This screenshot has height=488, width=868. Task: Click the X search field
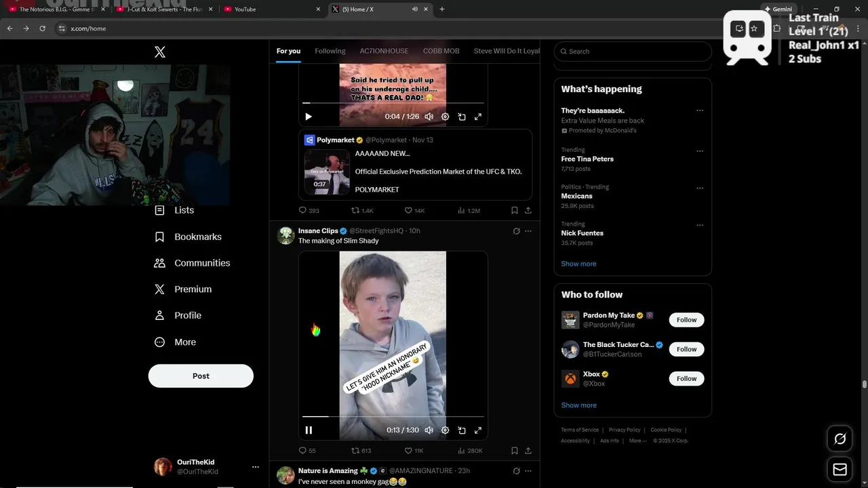click(633, 52)
